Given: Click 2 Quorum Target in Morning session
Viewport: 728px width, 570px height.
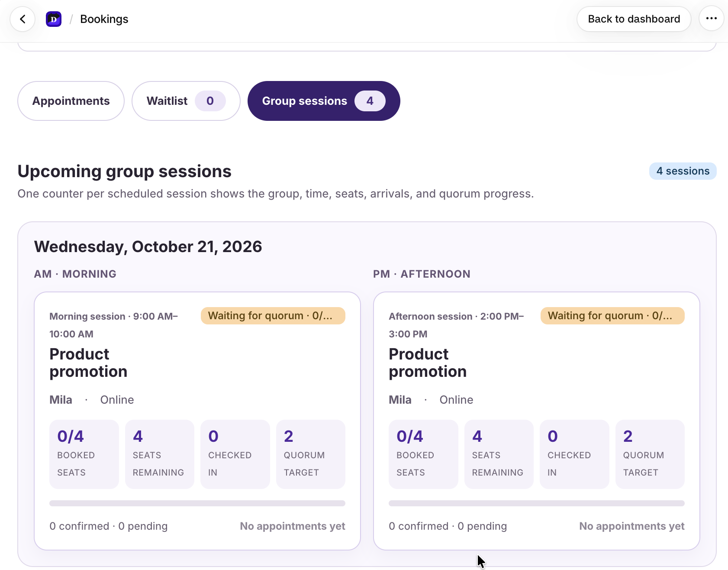Looking at the screenshot, I should 311,454.
